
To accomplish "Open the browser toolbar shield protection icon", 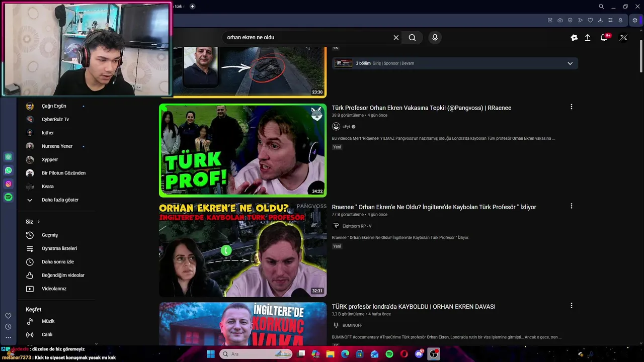I will pyautogui.click(x=570, y=20).
